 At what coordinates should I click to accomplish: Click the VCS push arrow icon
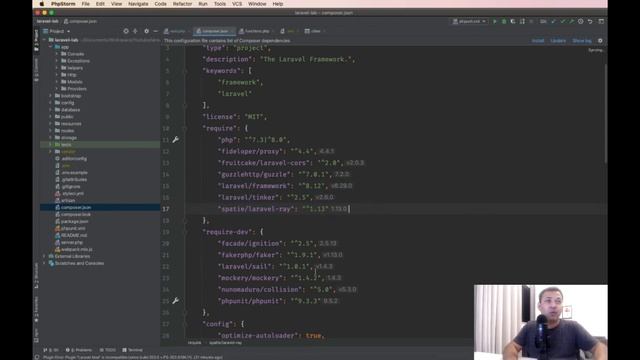tap(571, 21)
